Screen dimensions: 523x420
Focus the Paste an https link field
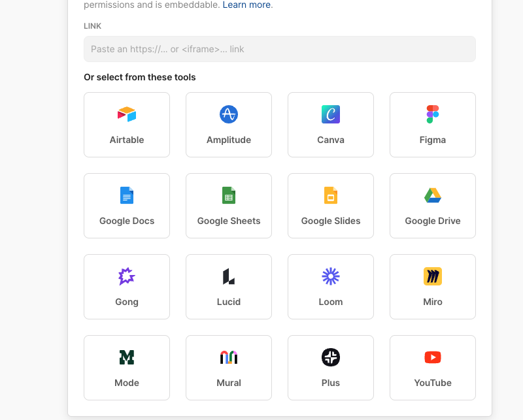(x=280, y=49)
